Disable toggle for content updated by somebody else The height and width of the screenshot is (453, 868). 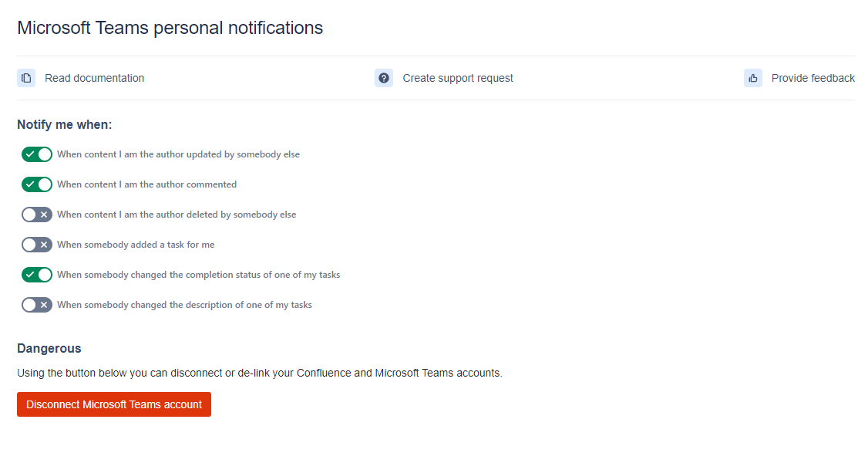pos(37,154)
